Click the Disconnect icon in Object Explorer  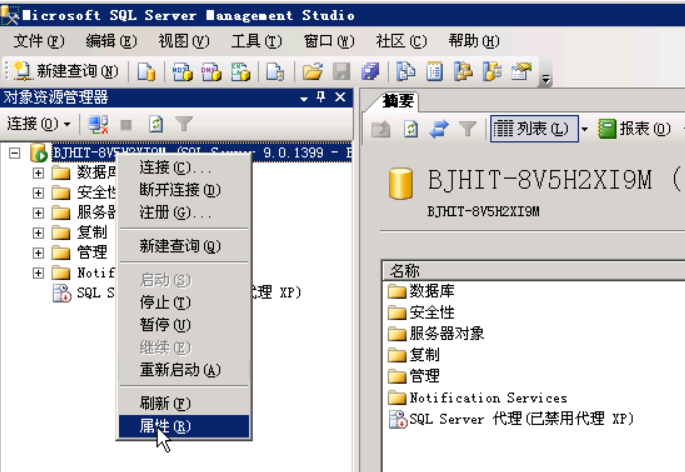click(x=98, y=125)
